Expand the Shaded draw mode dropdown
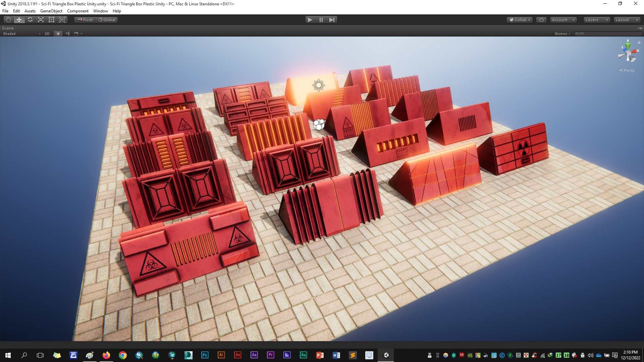Viewport: 644px width, 362px height. (21, 34)
